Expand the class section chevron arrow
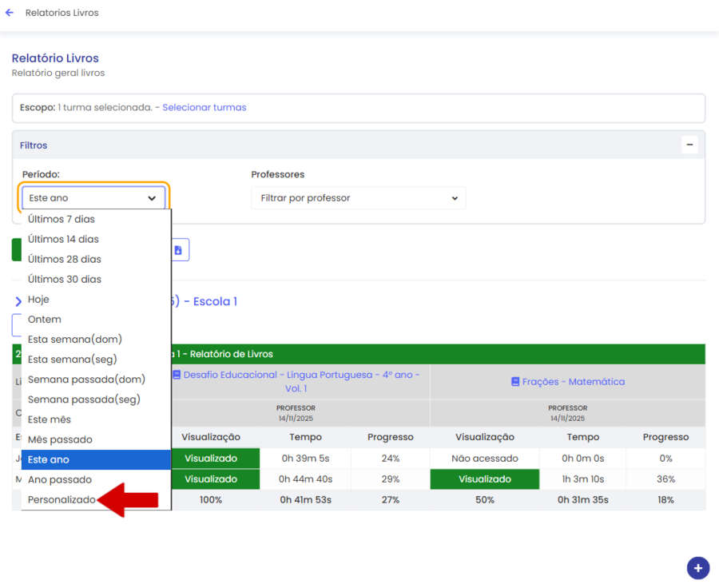719x588 pixels. click(x=18, y=302)
